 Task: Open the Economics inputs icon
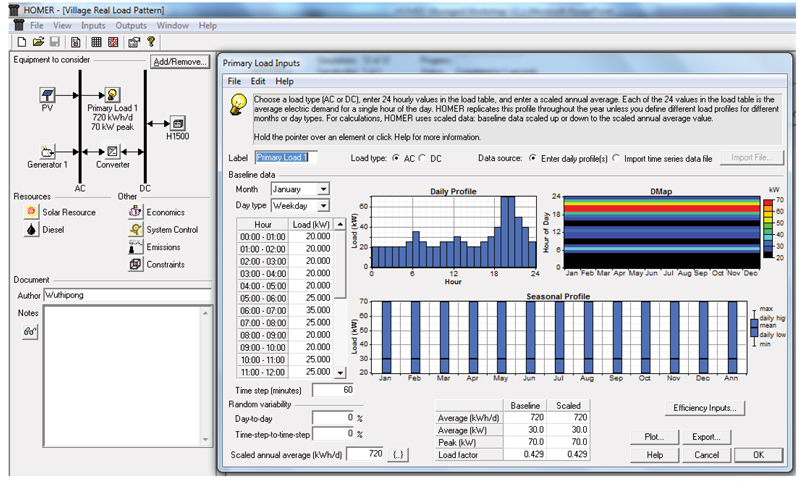136,213
